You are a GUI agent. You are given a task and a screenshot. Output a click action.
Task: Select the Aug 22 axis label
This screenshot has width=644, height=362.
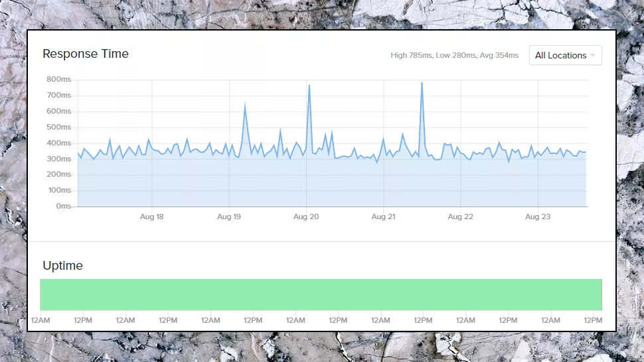(460, 217)
